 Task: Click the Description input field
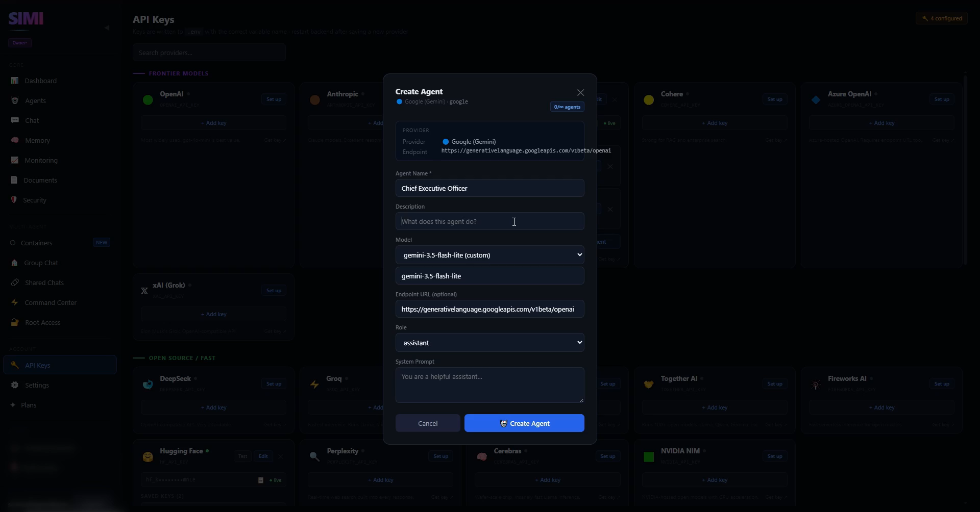(489, 221)
